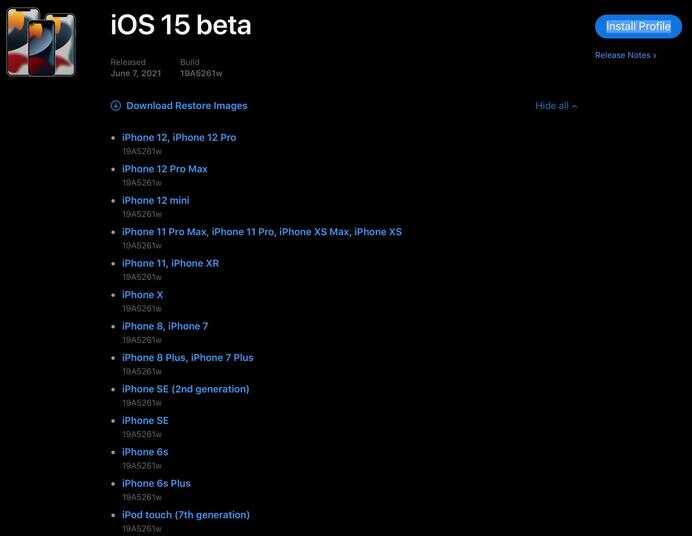Download the iPhone 11 Pro Max group image

pyautogui.click(x=262, y=232)
